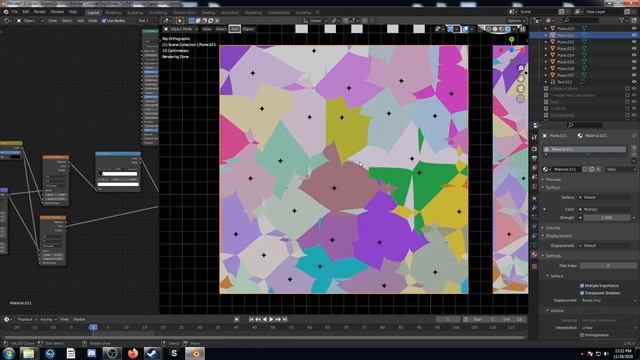The height and width of the screenshot is (360, 640).
Task: Open the Object Mode dropdown in viewport
Action: 180,29
